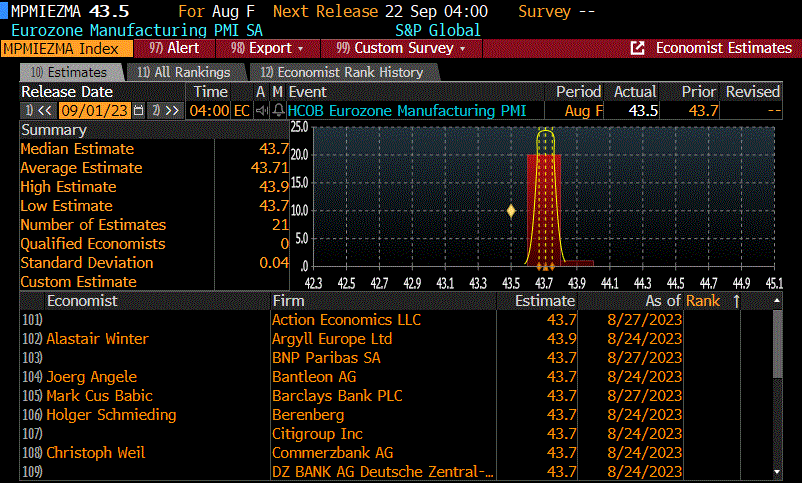Click the Actual value 43.5 cell
Image resolution: width=802 pixels, height=483 pixels.
[x=632, y=111]
